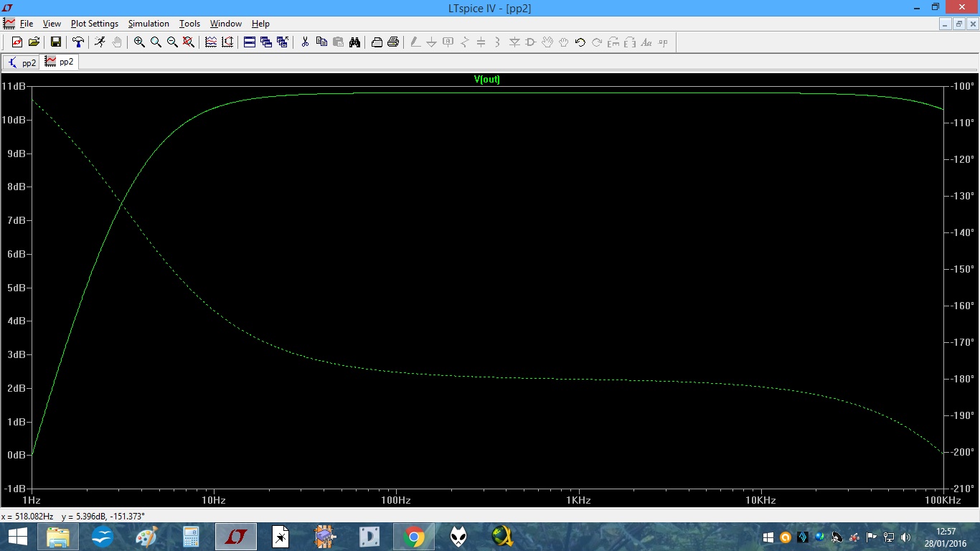Open the Calculator from the taskbar

[x=191, y=537]
